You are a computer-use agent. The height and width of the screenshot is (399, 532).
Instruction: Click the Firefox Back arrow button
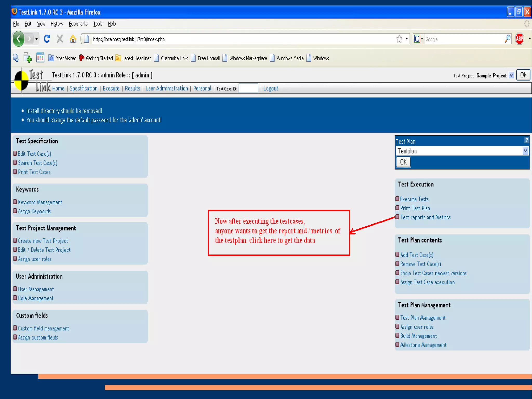click(x=18, y=39)
